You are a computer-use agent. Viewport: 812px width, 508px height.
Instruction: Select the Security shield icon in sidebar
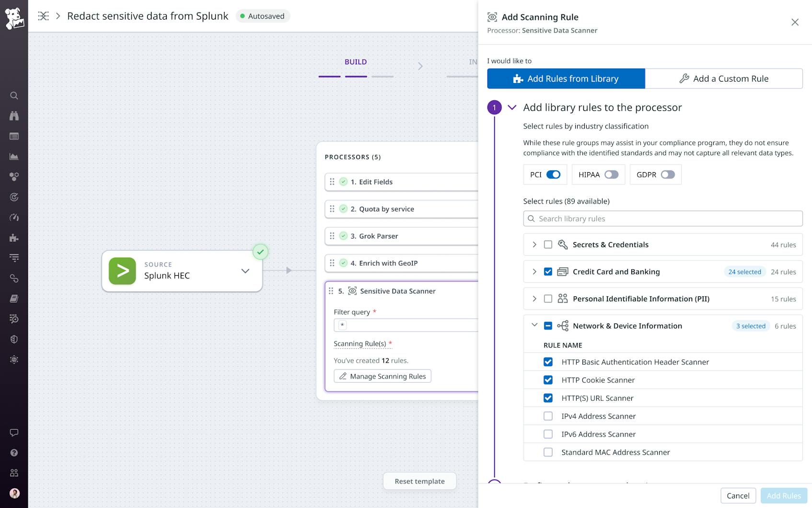[x=14, y=339]
